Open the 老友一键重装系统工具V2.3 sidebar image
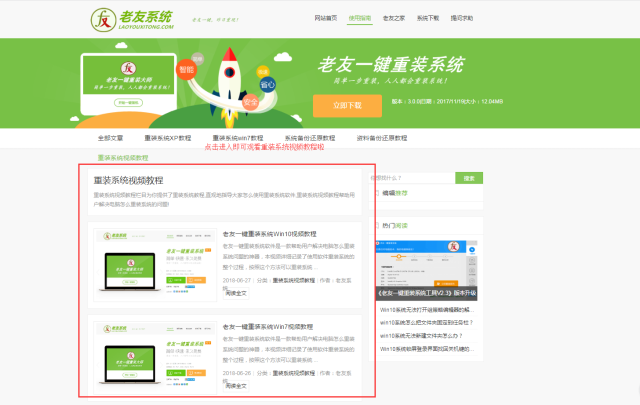 [426, 270]
